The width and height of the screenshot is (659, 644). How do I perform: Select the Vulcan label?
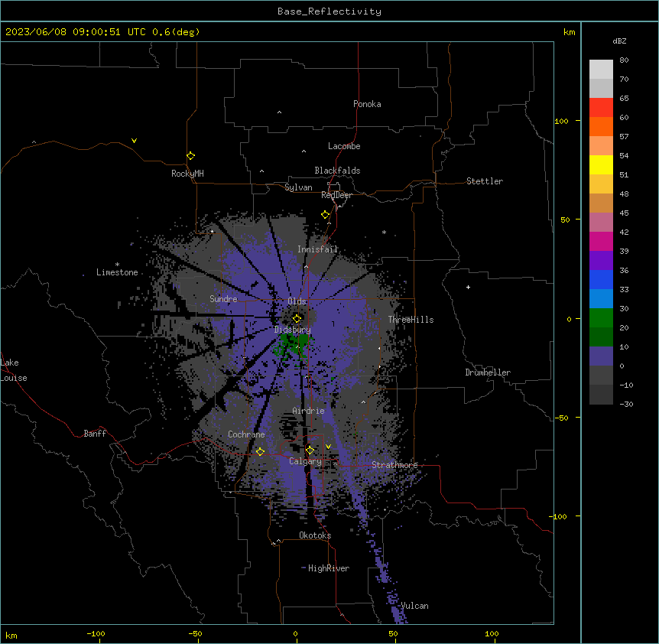415,606
